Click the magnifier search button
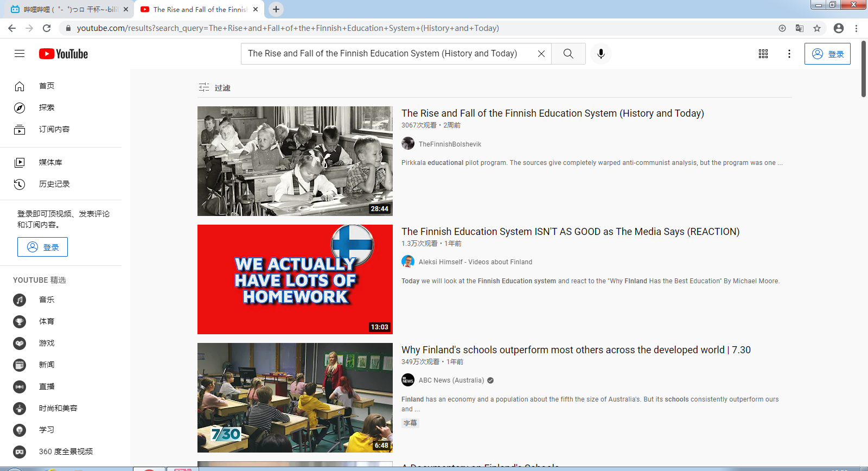This screenshot has height=471, width=868. point(568,54)
